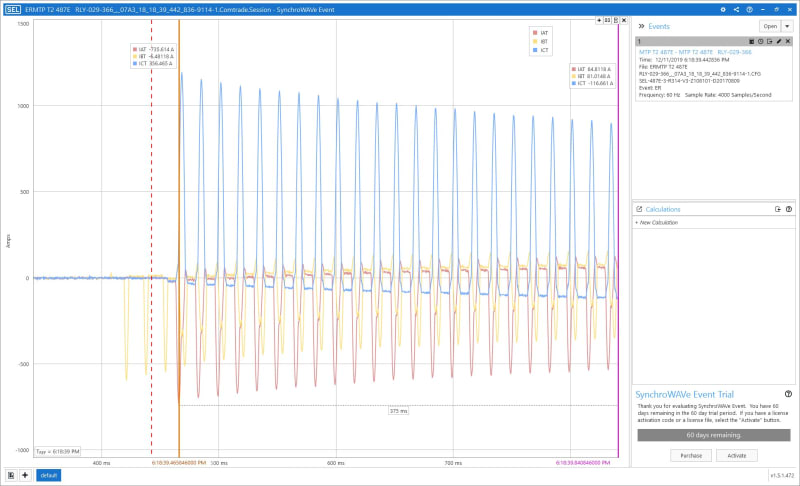Viewport: 800px width, 486px height.
Task: Click the orange cursor time label on axis
Action: (179, 463)
